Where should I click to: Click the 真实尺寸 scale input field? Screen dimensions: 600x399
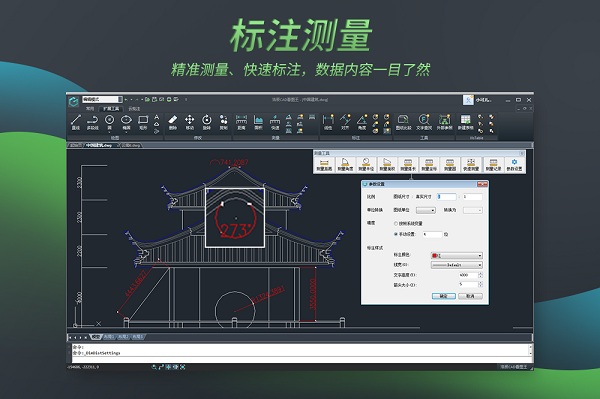click(x=473, y=197)
